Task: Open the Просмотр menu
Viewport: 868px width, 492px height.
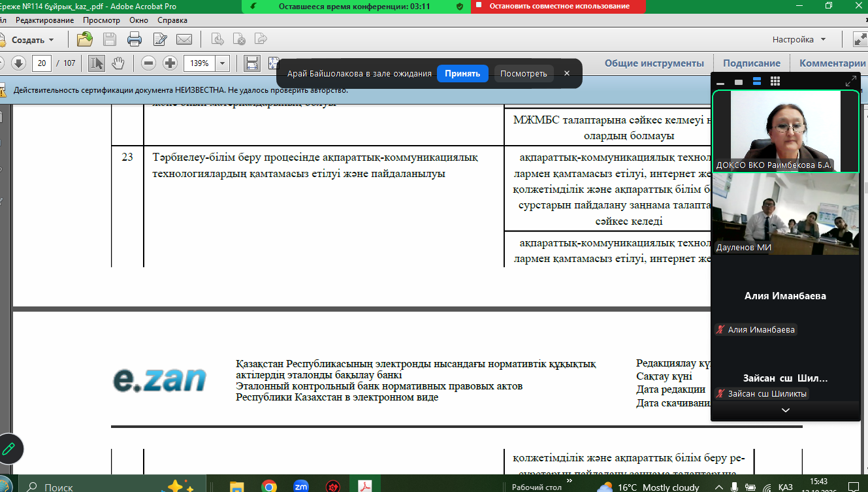Action: (x=101, y=20)
